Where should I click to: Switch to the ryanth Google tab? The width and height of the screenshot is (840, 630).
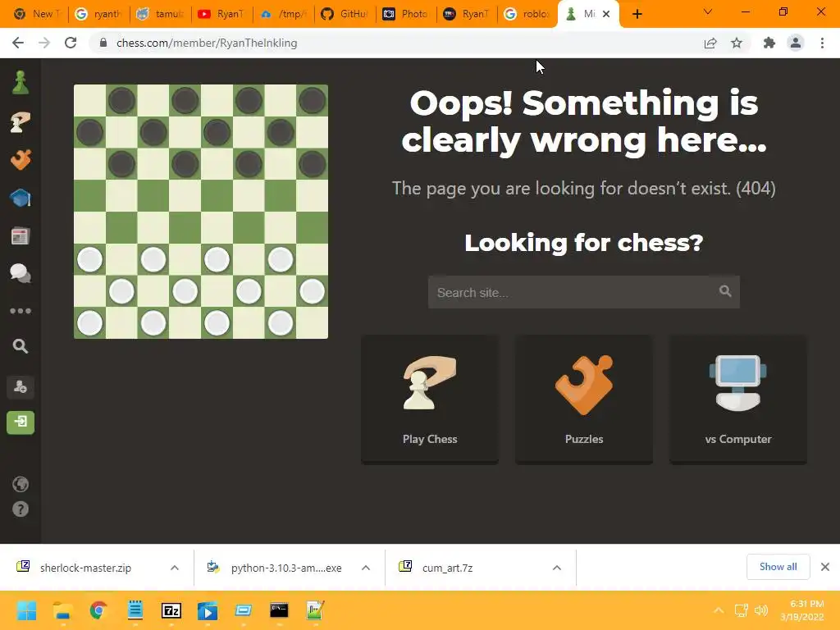pos(98,14)
